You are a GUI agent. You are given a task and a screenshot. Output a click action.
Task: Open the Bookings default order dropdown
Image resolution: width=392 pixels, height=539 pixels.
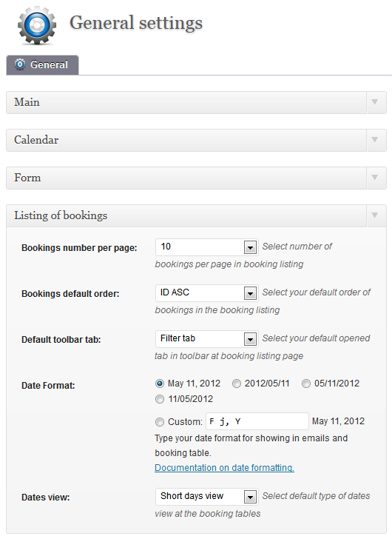click(206, 293)
